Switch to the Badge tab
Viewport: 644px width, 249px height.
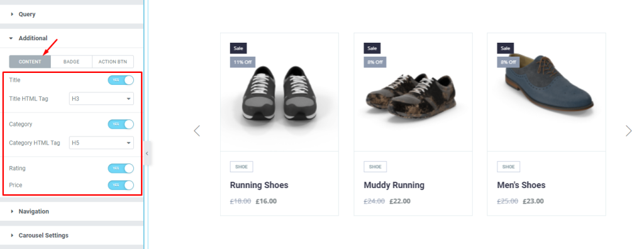(72, 62)
